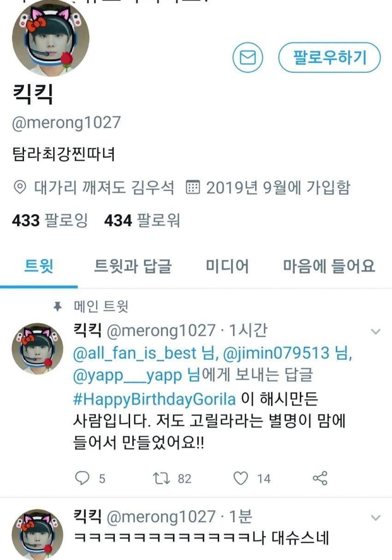
Task: Select the 트윗 tab
Action: [x=39, y=266]
